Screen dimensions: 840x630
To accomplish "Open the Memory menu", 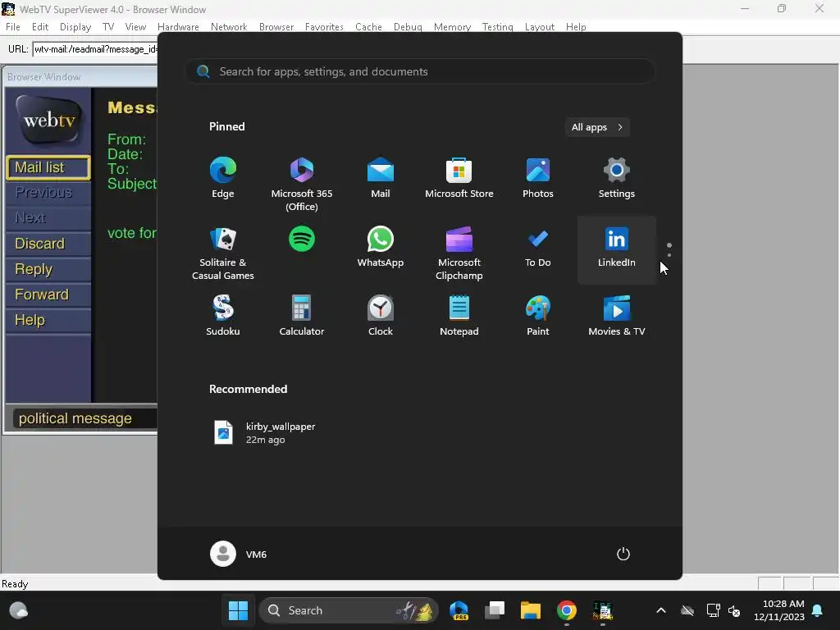I will pyautogui.click(x=452, y=27).
